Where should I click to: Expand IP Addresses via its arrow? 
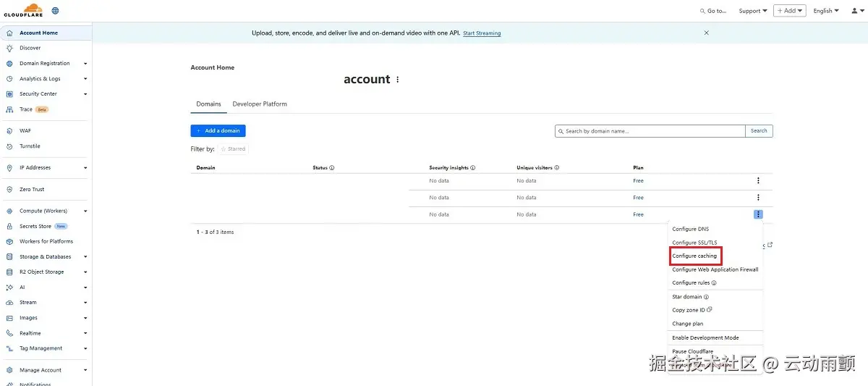[x=85, y=168]
